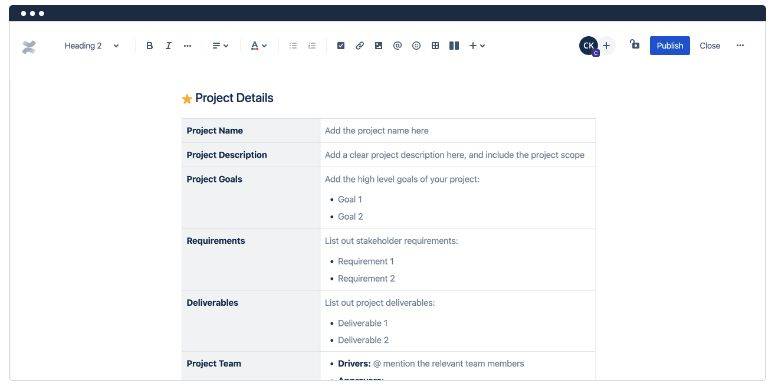Click 'List out project deliverables' text
Viewport: 775px width, 387px height.
click(x=380, y=302)
